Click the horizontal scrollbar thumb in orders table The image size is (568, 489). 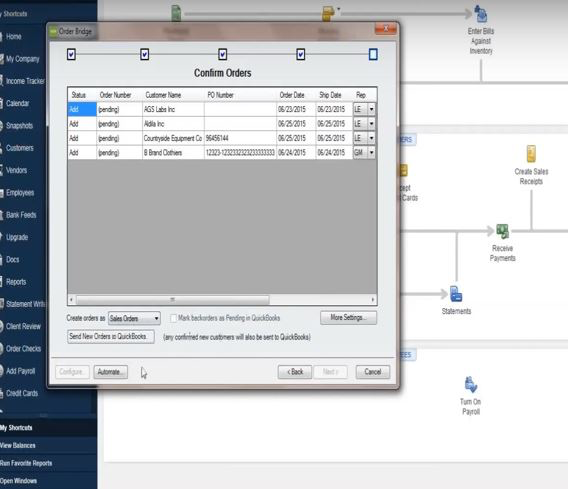(172, 300)
